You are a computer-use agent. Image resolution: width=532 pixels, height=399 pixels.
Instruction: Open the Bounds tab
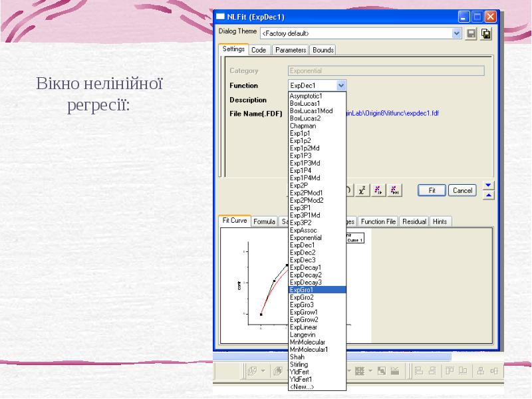tap(323, 50)
